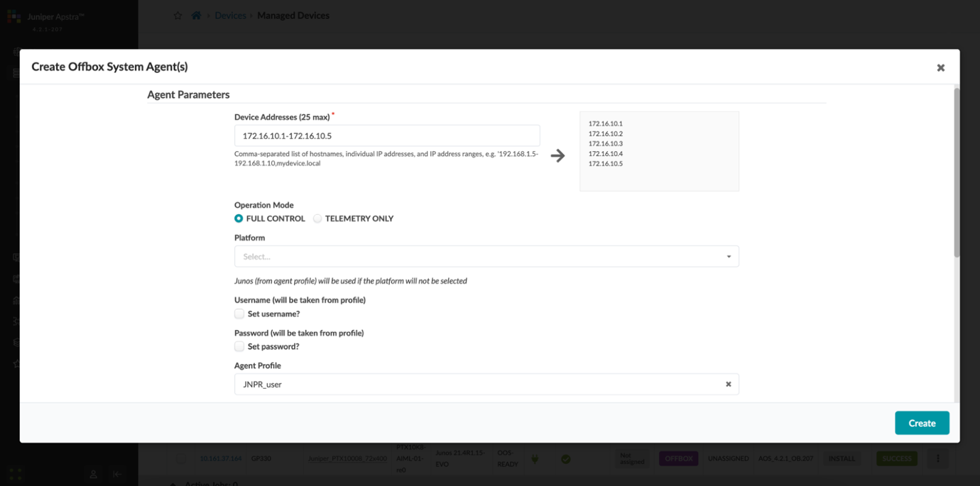This screenshot has height=486, width=980.
Task: Open the Agent Profile dropdown
Action: click(476, 385)
